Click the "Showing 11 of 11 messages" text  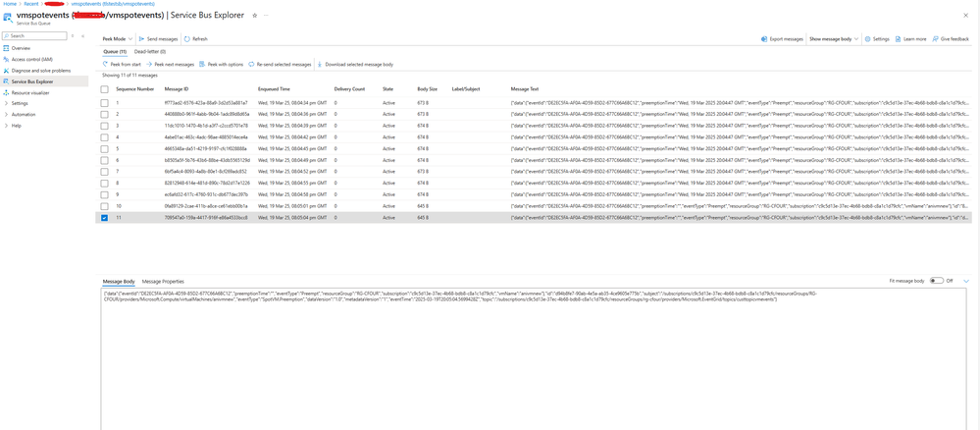pos(129,75)
